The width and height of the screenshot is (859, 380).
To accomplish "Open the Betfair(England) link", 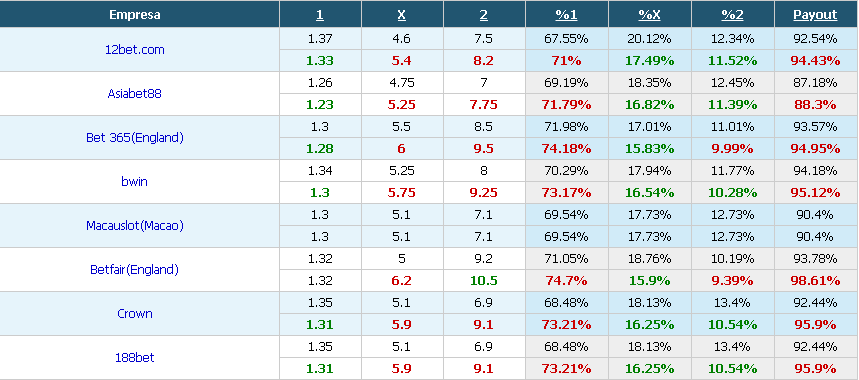I will click(135, 269).
